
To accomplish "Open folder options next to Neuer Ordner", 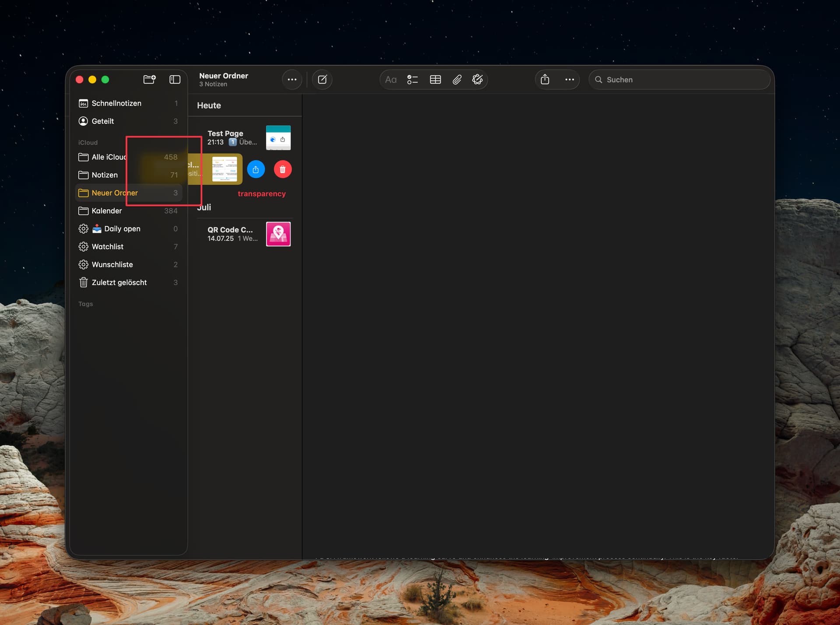I will [292, 80].
